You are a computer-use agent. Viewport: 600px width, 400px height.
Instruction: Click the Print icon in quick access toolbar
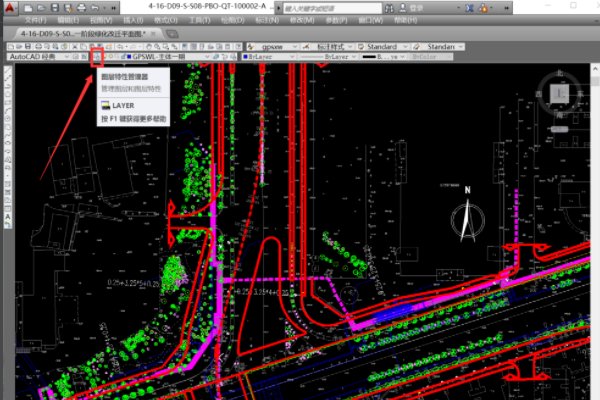(x=81, y=8)
